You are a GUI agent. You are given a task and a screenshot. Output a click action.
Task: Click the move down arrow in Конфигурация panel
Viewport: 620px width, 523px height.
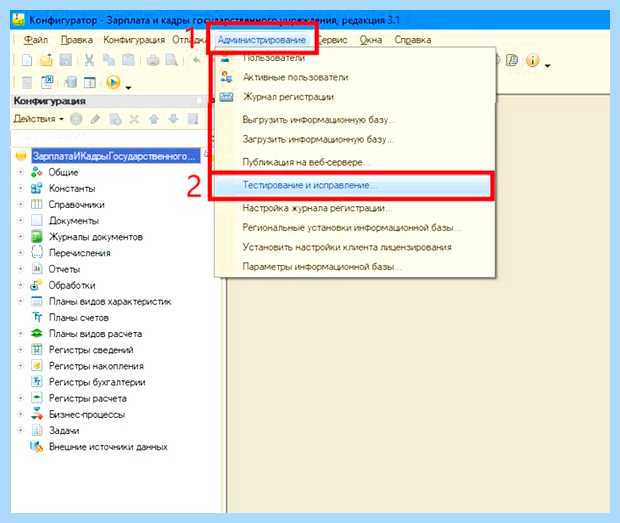(173, 119)
